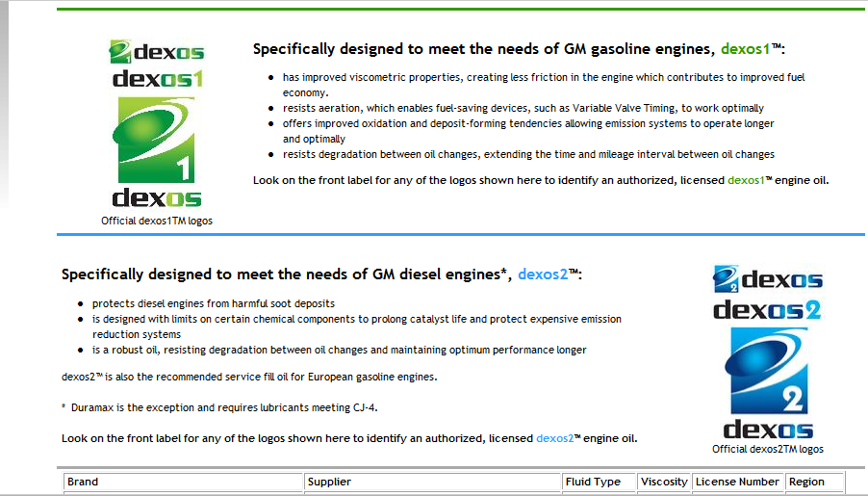Image resolution: width=868 pixels, height=496 pixels.
Task: Click the 'offers improved oxidation' bullet text
Action: (x=528, y=131)
